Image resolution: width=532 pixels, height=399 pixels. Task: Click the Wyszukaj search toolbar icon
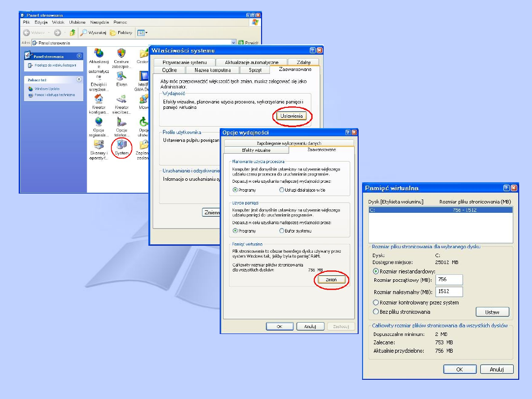(x=84, y=33)
